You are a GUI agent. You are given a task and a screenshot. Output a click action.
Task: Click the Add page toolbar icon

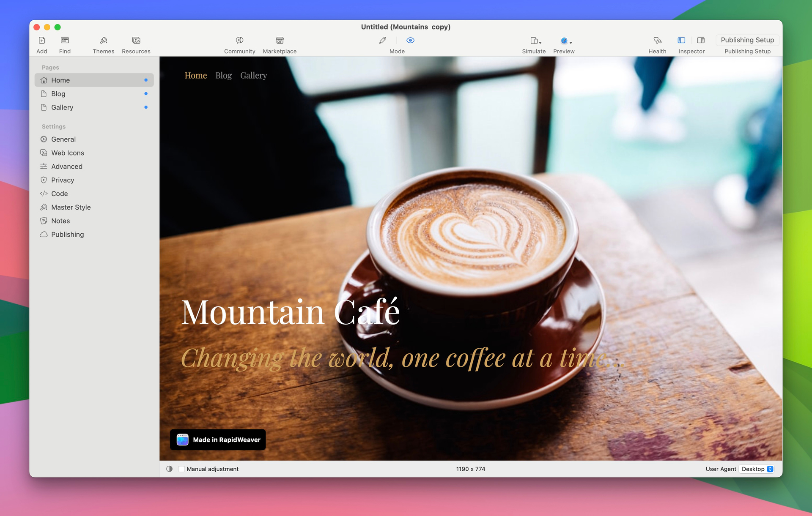(x=42, y=41)
